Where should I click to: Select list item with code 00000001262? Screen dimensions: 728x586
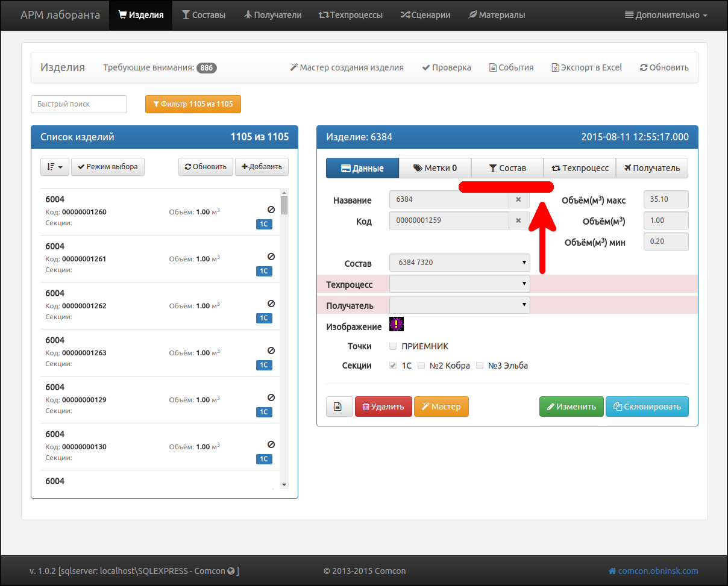click(x=160, y=305)
